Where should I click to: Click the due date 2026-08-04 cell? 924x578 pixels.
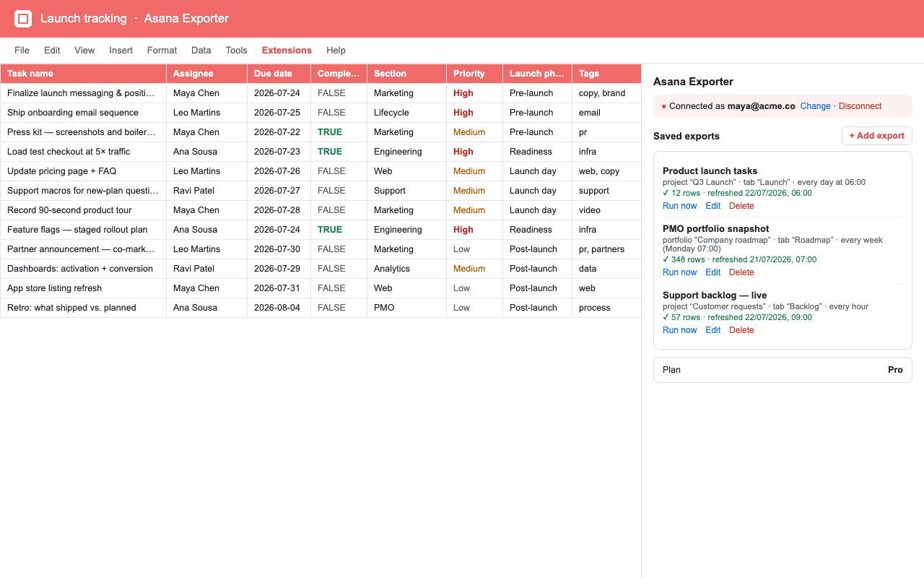point(279,308)
